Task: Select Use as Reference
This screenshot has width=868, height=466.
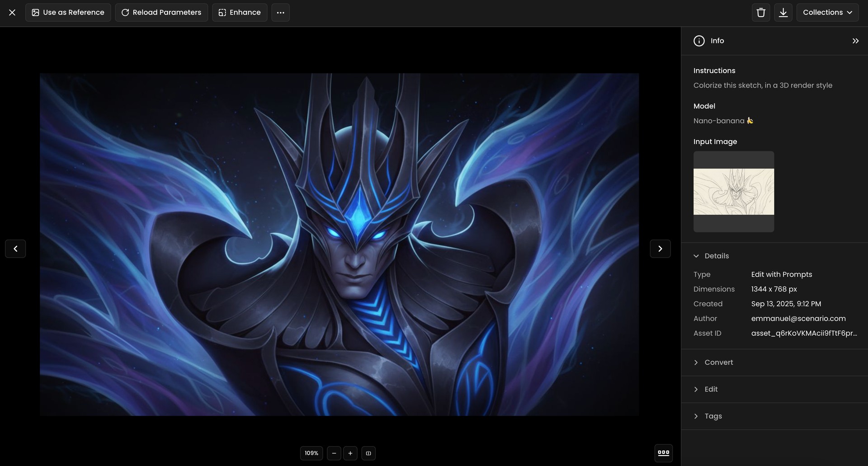Action: pyautogui.click(x=68, y=12)
